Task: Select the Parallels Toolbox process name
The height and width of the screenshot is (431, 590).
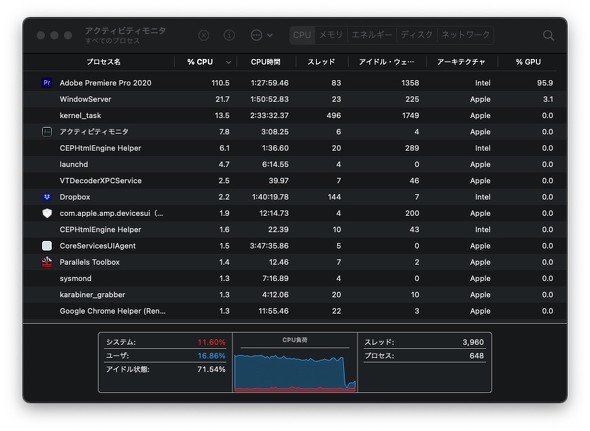Action: [x=90, y=262]
